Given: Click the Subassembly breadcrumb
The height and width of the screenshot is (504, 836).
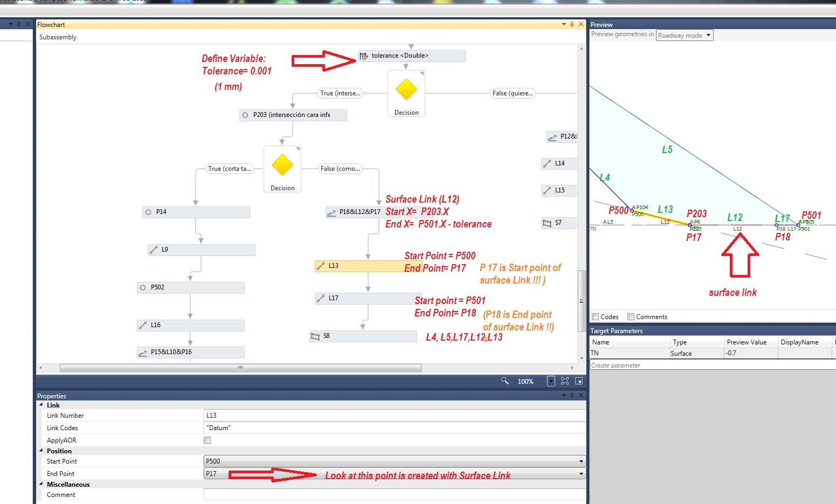Looking at the screenshot, I should click(58, 37).
